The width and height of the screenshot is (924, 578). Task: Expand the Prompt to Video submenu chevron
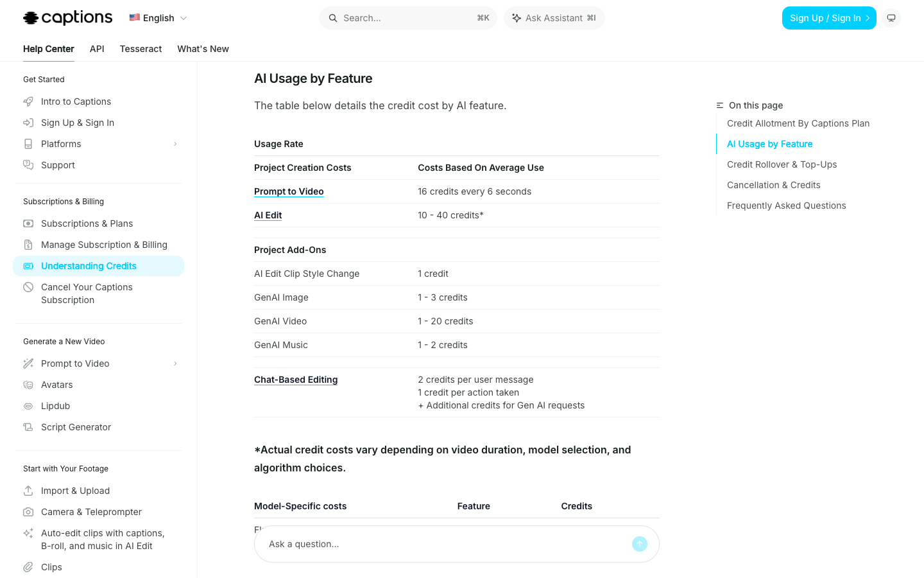pyautogui.click(x=175, y=363)
